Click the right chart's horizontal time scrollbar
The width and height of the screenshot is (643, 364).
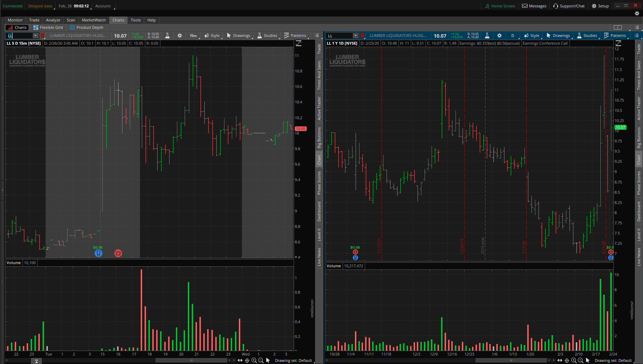point(511,360)
